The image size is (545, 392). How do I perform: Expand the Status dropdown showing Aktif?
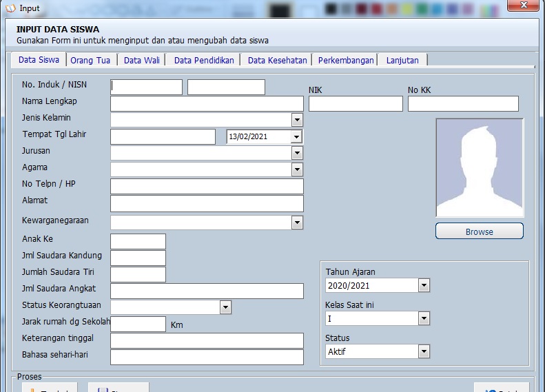coord(424,351)
